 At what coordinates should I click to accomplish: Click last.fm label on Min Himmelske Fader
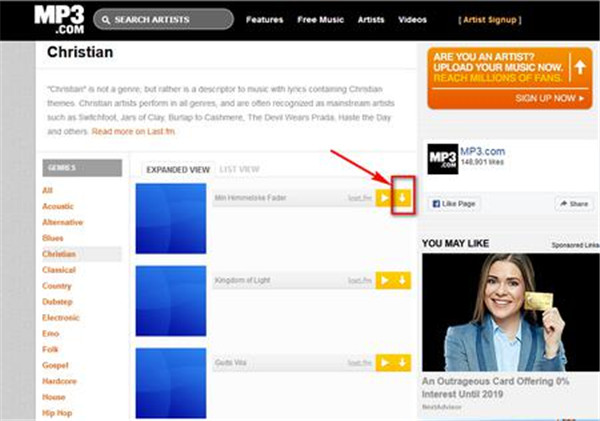pos(360,198)
